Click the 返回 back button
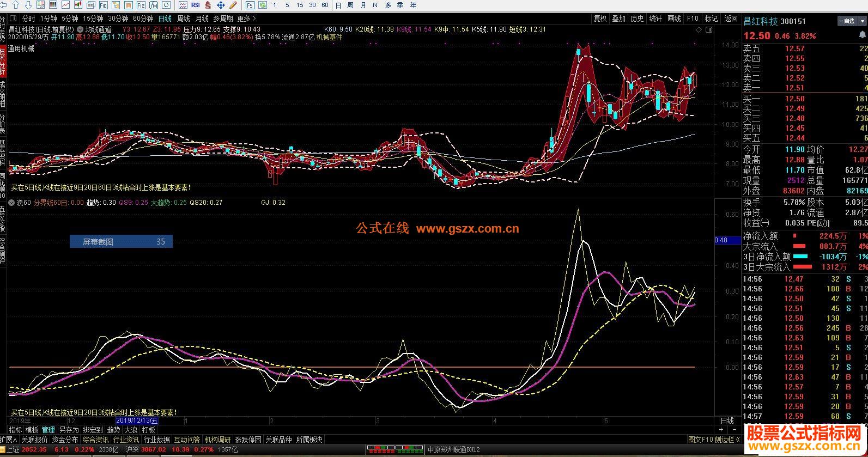868x457 pixels. [731, 19]
